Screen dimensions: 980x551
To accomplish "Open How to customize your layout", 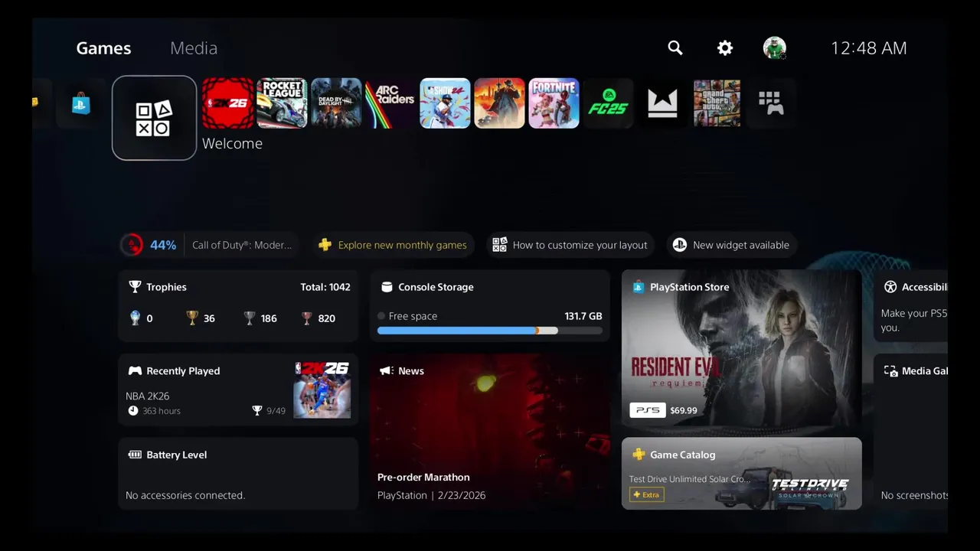I will click(570, 245).
